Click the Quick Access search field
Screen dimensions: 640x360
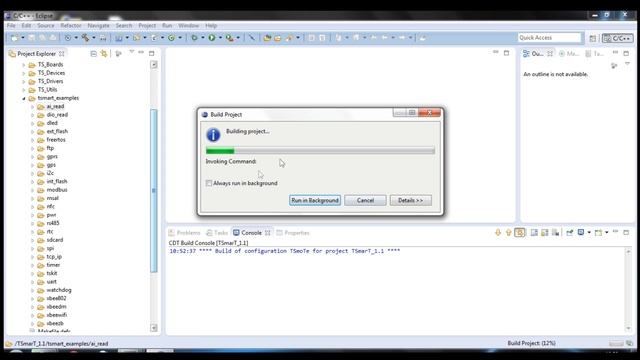tap(549, 38)
